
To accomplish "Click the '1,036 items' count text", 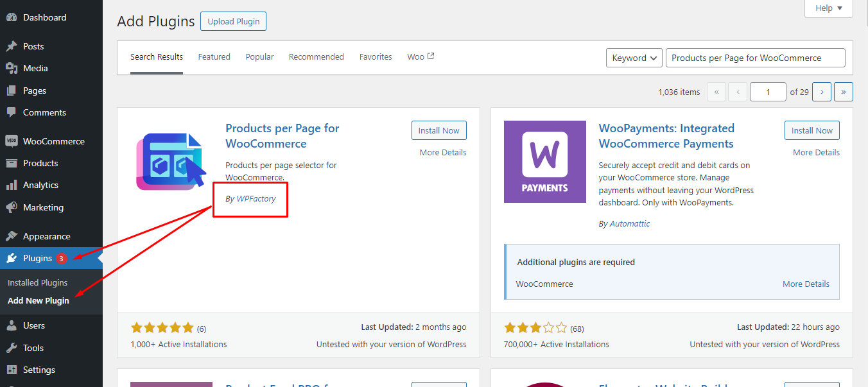I will coord(679,92).
